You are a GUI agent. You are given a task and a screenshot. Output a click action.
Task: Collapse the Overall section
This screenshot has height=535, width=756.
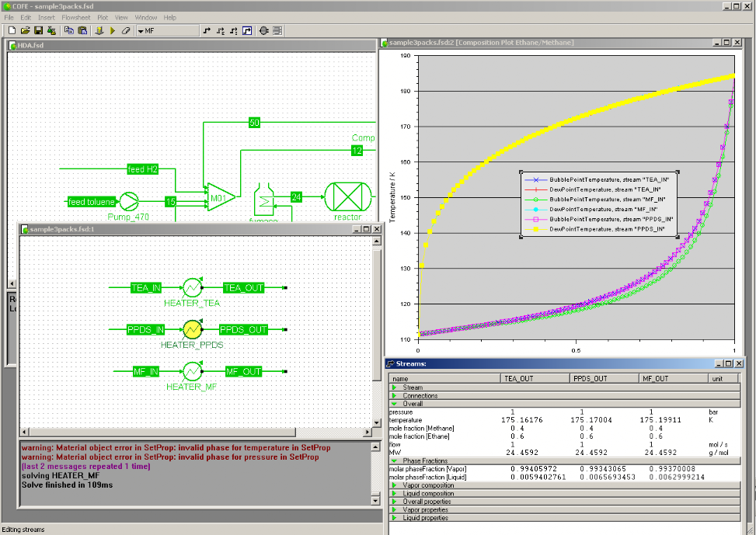pos(395,404)
